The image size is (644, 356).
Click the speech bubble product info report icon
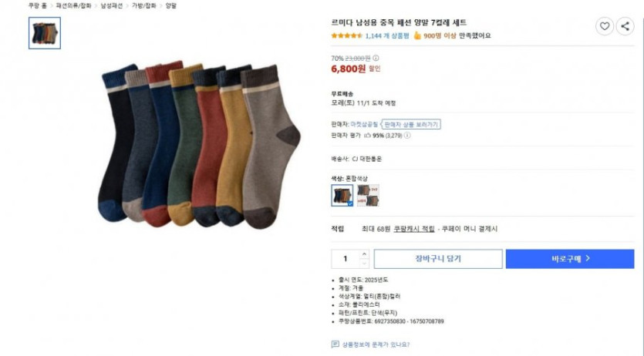(x=335, y=344)
